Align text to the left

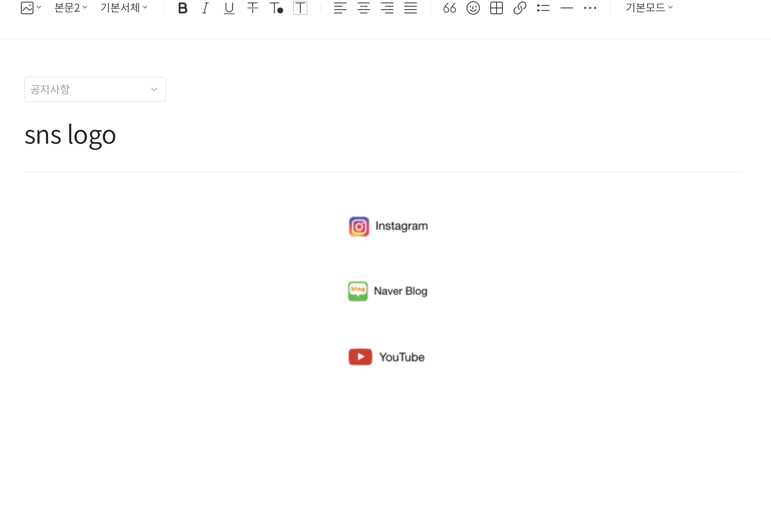340,8
